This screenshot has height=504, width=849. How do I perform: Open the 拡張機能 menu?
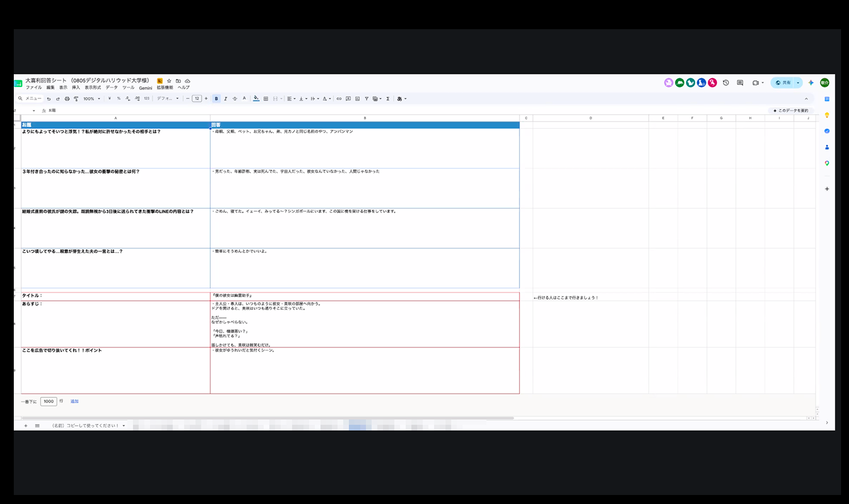pyautogui.click(x=164, y=88)
